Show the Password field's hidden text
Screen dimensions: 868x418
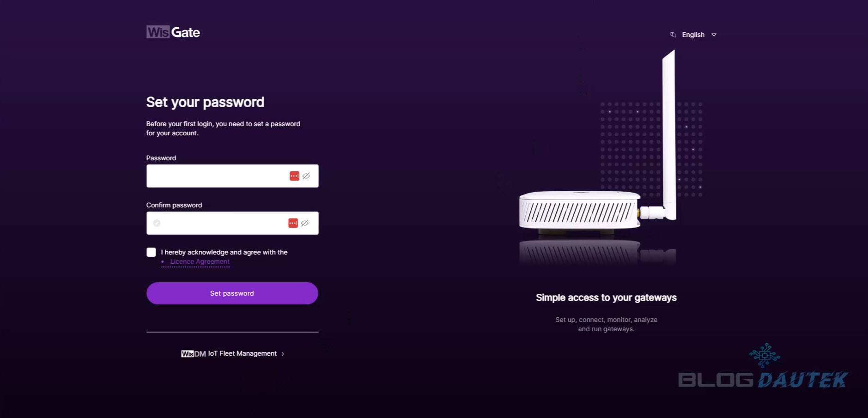[306, 176]
